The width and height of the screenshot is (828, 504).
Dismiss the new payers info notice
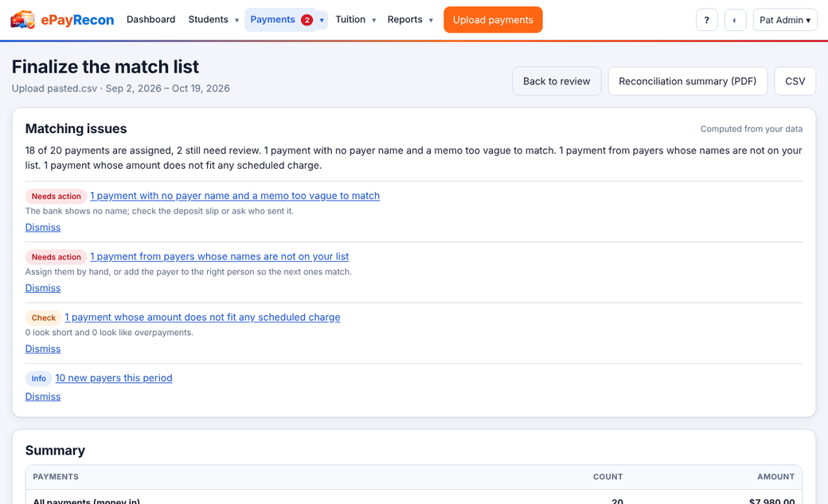pos(43,397)
